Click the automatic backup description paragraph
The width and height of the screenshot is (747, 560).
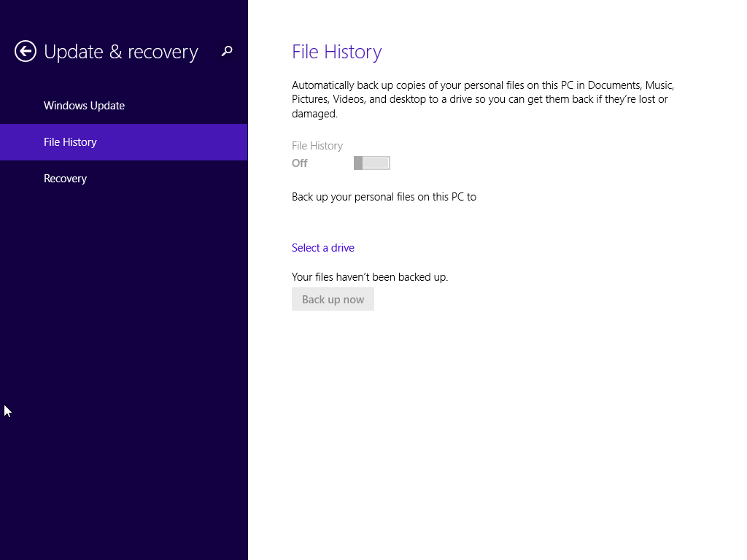481,99
